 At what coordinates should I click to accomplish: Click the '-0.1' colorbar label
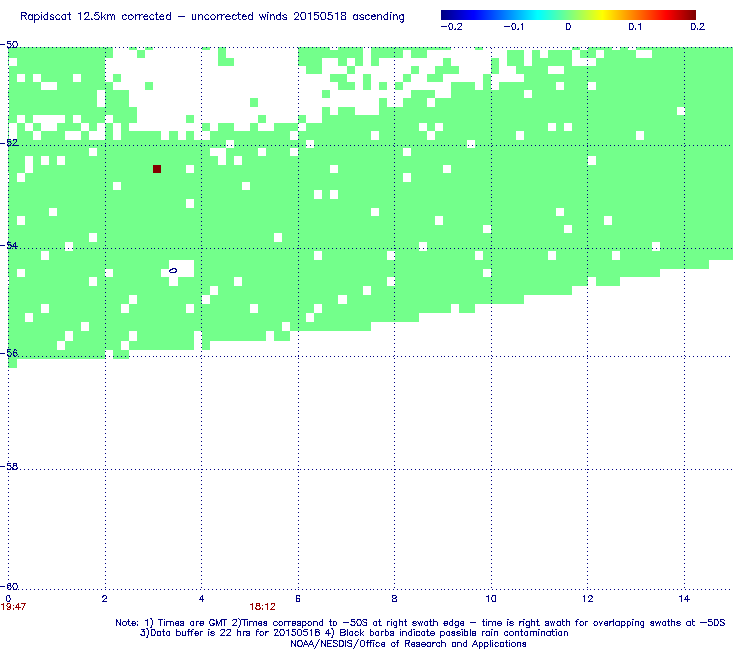[513, 27]
